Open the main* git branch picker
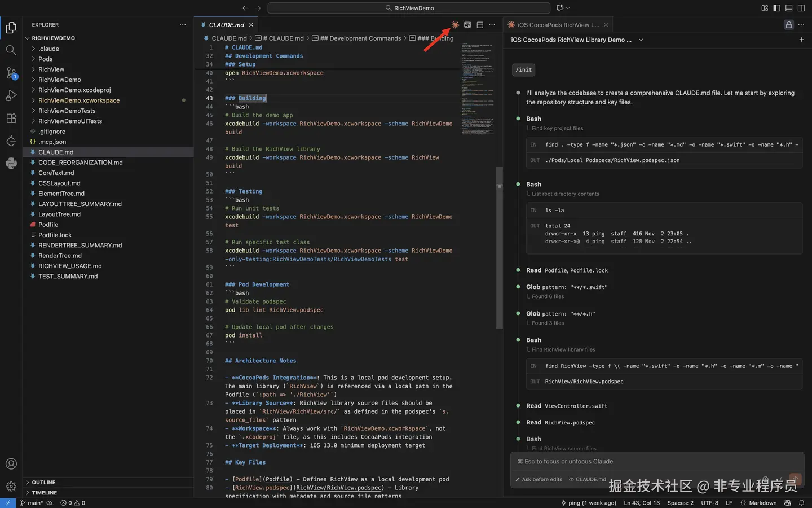 31,503
